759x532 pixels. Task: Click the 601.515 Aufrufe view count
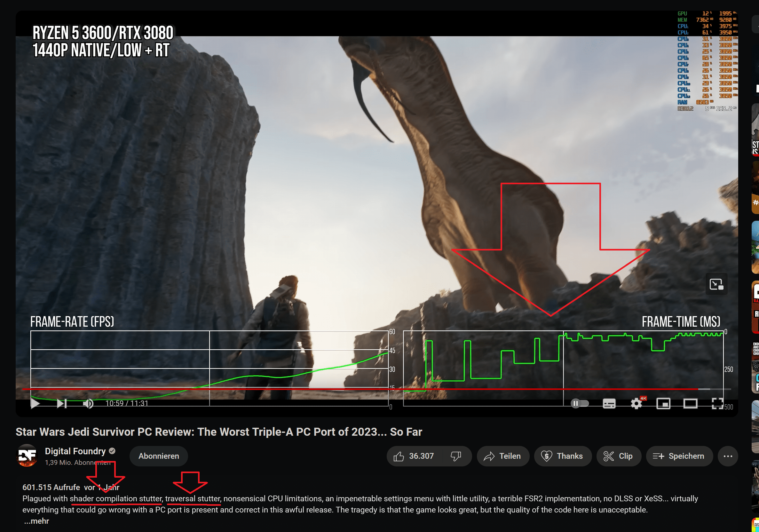pyautogui.click(x=51, y=487)
